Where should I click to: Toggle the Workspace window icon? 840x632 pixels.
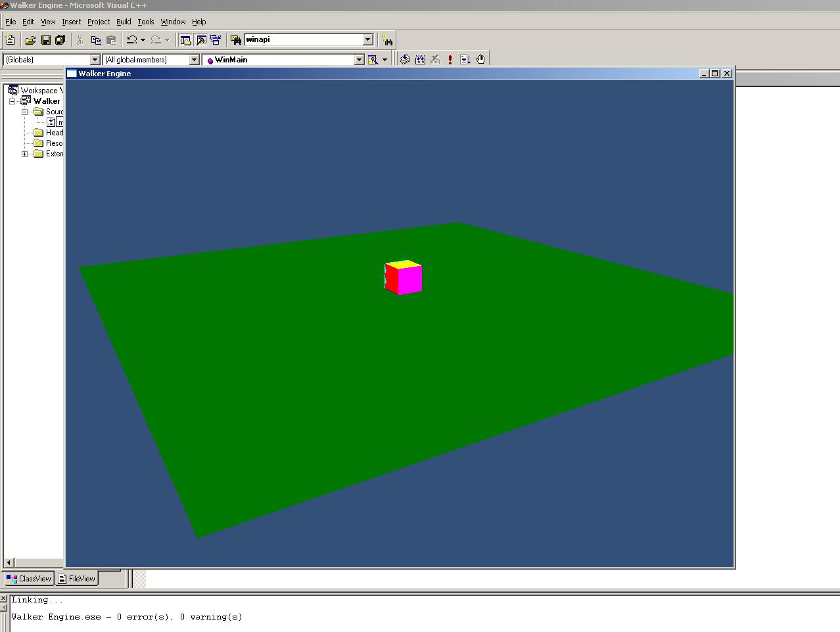[x=186, y=40]
